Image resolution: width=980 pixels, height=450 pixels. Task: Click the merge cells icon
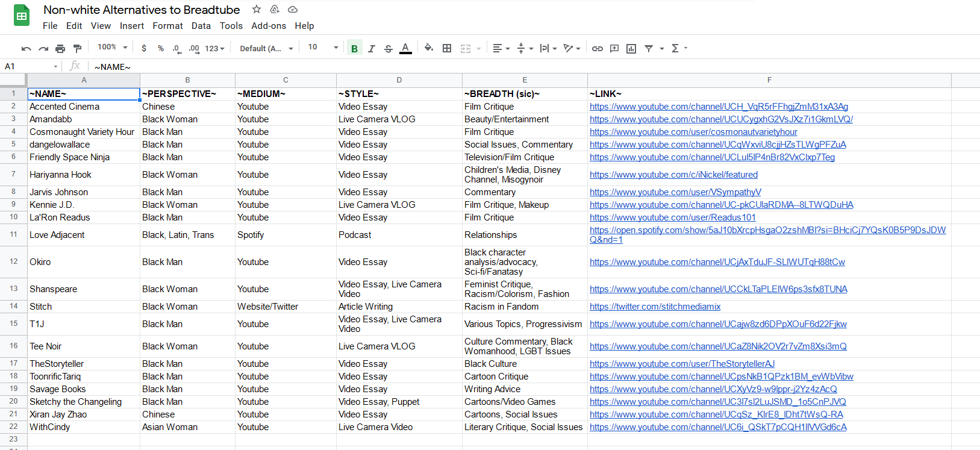click(466, 48)
